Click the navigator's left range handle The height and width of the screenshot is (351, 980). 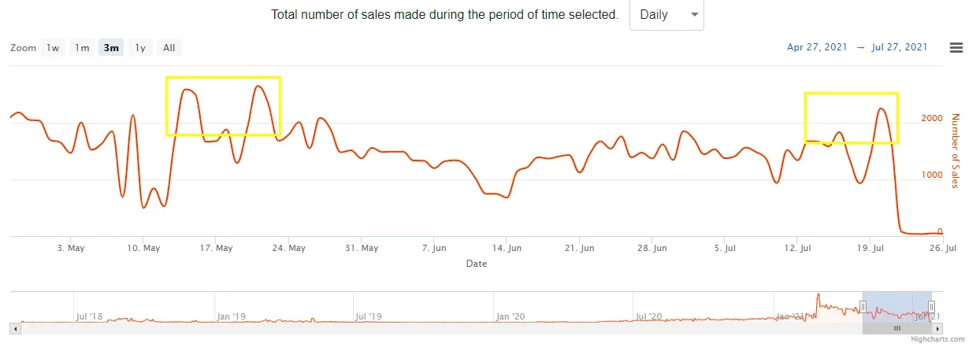[863, 306]
